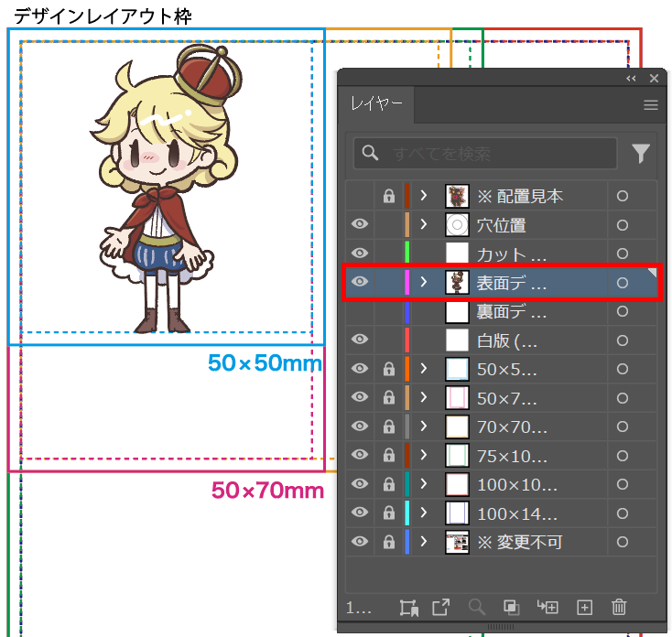Expand the 70×70… layer chevron

click(x=424, y=426)
